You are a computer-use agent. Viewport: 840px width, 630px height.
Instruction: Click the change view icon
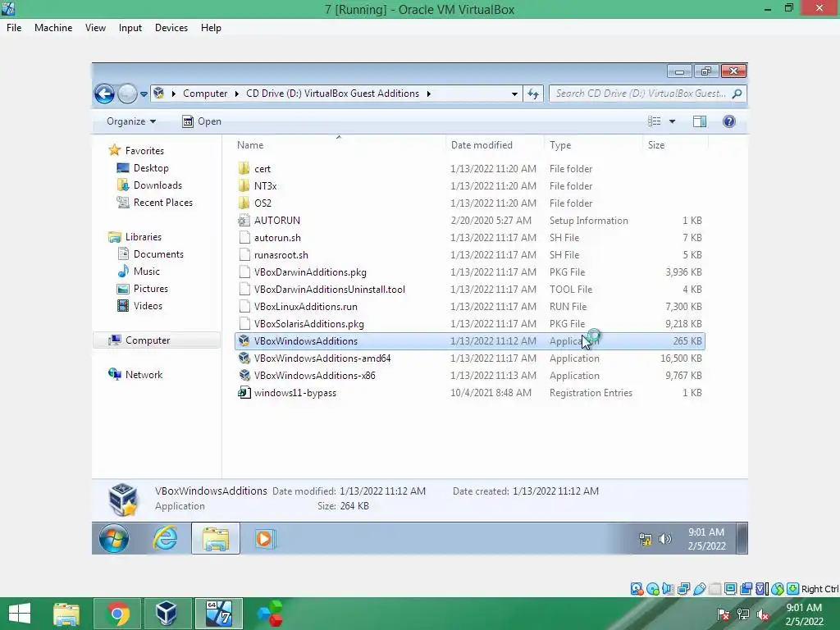[654, 121]
